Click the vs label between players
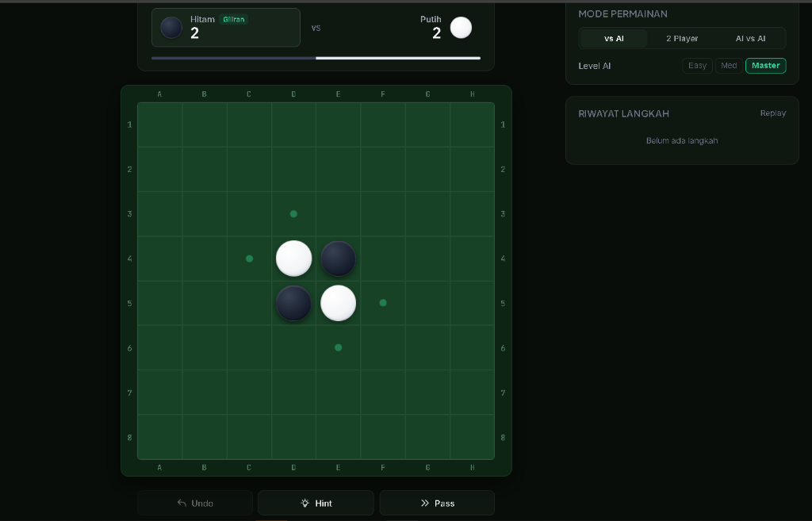 (x=316, y=28)
